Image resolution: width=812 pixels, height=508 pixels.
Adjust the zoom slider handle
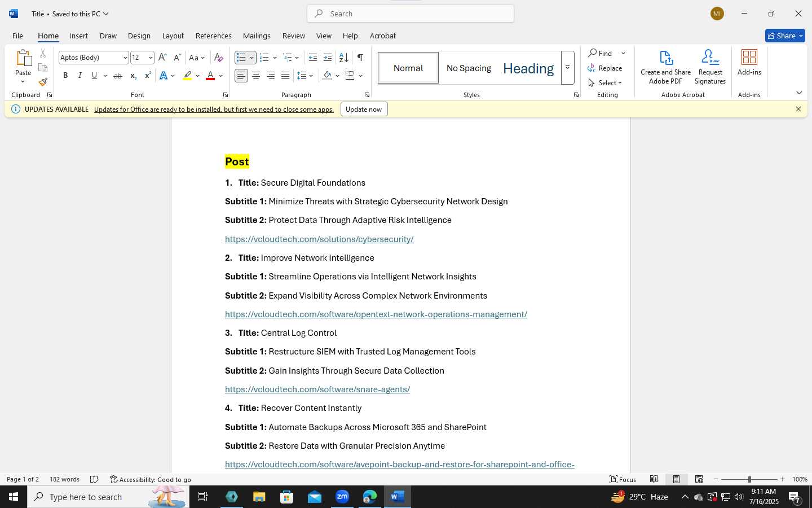(x=749, y=479)
